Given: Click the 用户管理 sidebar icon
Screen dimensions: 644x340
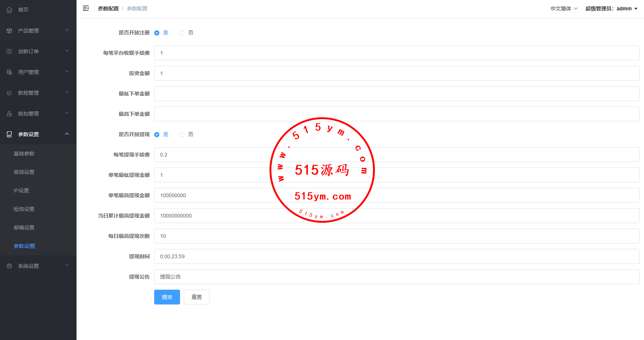Looking at the screenshot, I should pyautogui.click(x=9, y=72).
